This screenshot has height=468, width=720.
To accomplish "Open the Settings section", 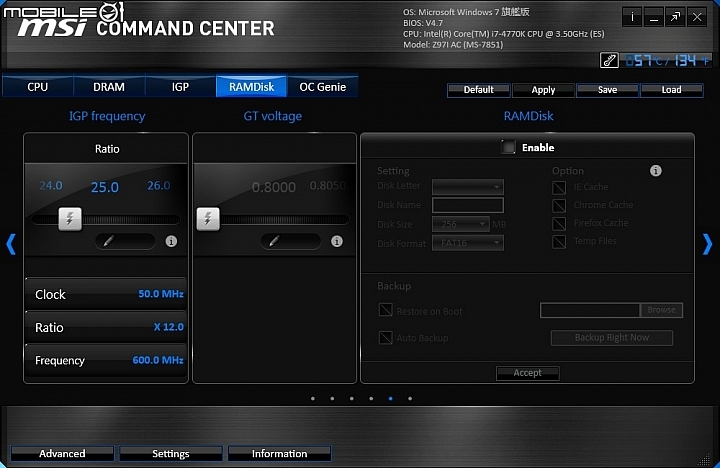I will [x=171, y=454].
